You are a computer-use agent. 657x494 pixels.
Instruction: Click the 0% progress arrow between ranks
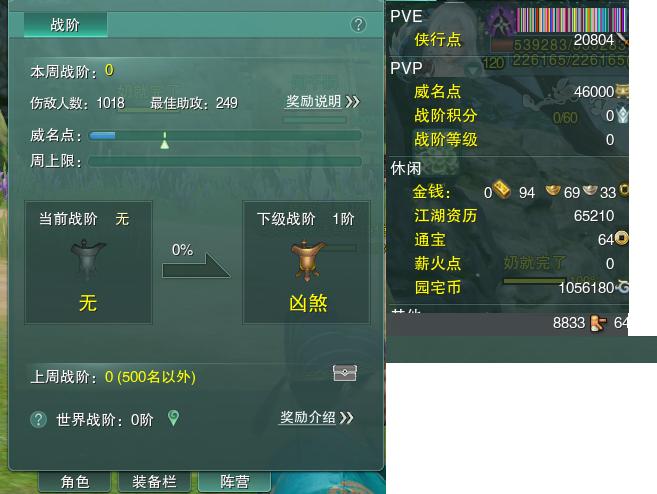click(x=196, y=264)
